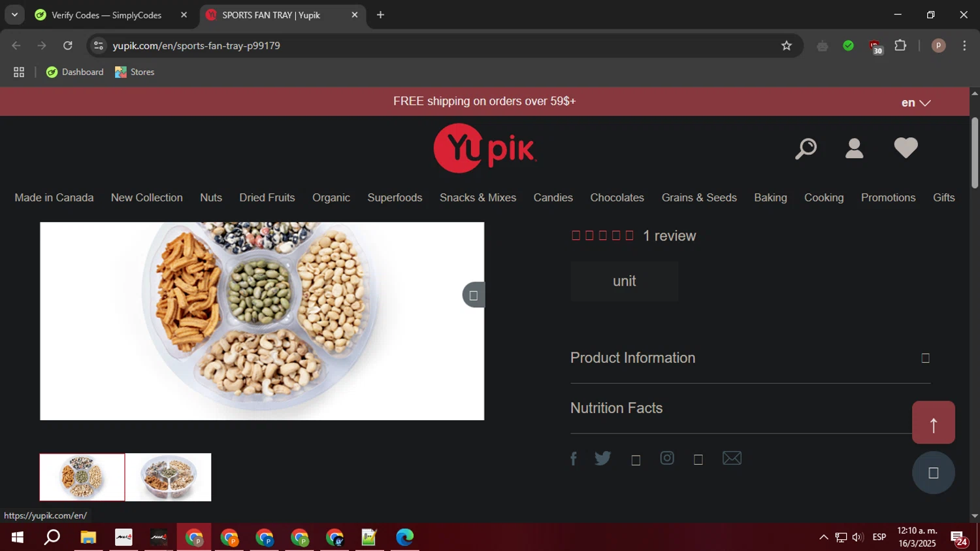View site information icon in address bar
The height and width of the screenshot is (551, 980).
pyautogui.click(x=99, y=46)
